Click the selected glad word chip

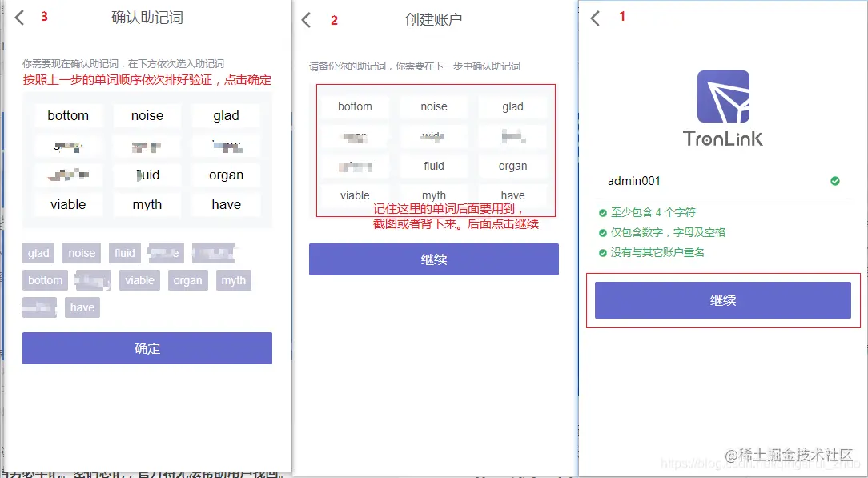pyautogui.click(x=38, y=252)
